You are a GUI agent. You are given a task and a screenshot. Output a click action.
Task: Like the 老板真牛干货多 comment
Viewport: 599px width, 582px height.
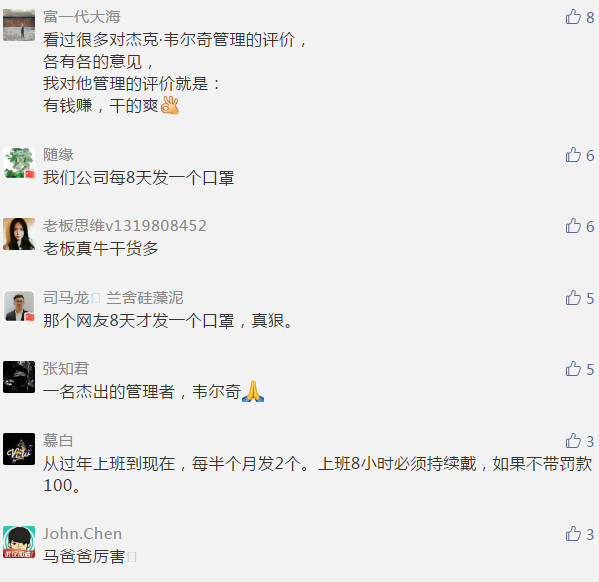(573, 226)
